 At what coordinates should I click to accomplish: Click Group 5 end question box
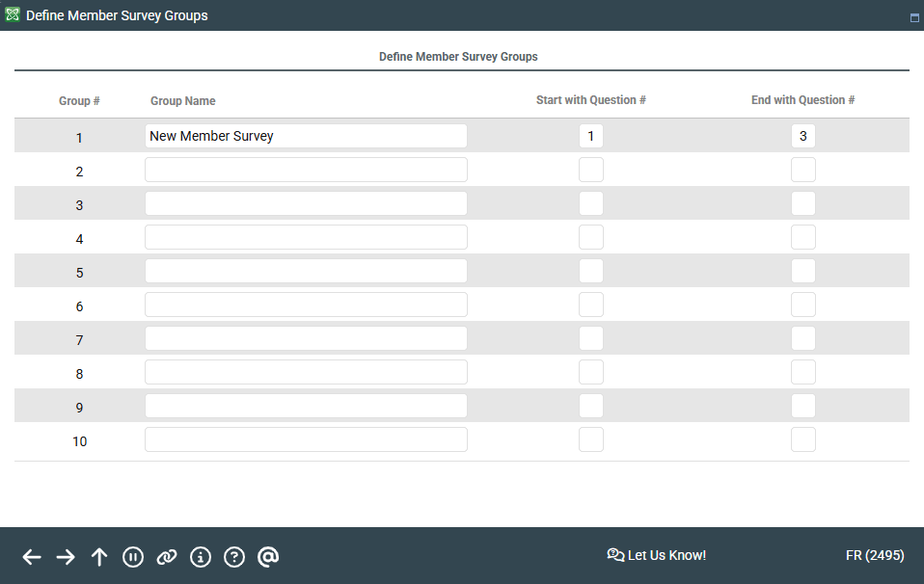(x=803, y=271)
